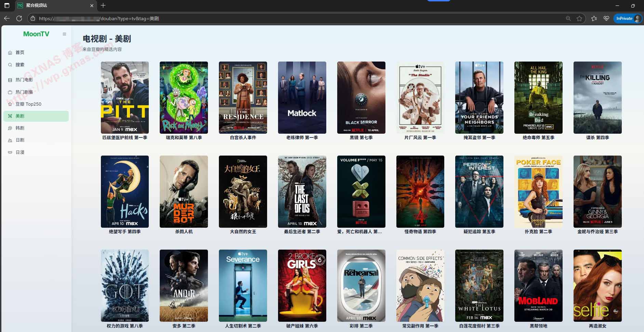Open Black Mirror poster thumbnail
Viewport: 644px width, 332px height.
tap(361, 97)
